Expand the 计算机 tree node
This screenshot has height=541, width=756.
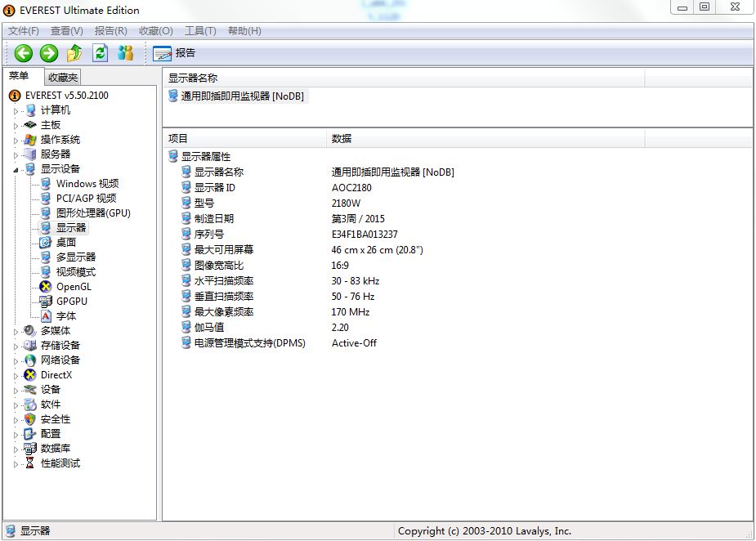16,111
